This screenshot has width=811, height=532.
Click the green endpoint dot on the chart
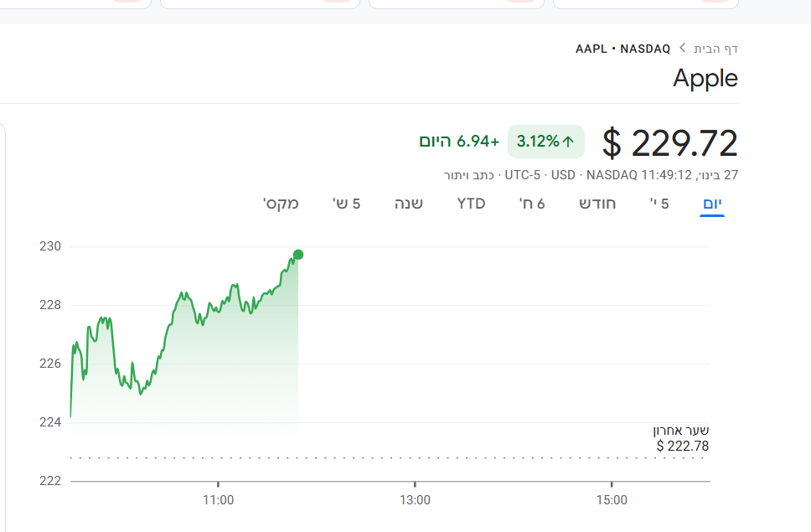pos(298,255)
